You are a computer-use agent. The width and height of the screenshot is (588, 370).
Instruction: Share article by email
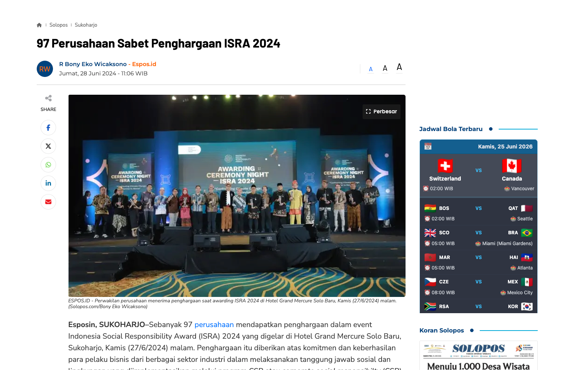point(48,202)
